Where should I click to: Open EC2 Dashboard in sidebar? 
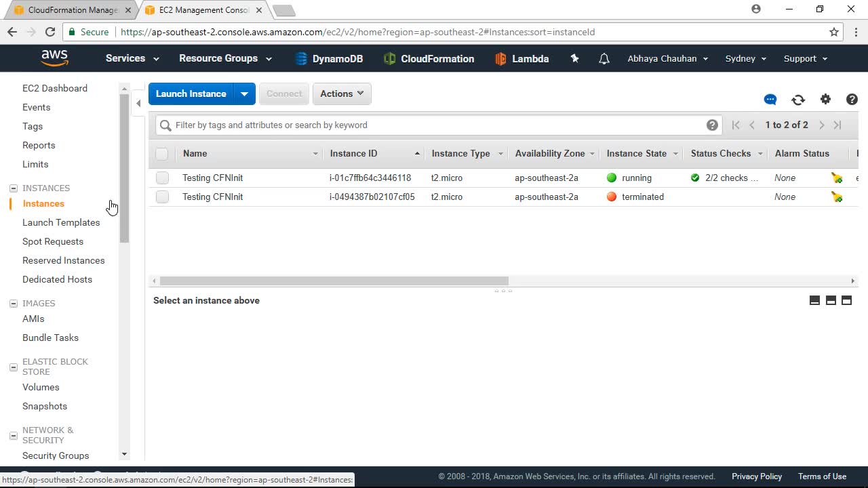click(55, 88)
